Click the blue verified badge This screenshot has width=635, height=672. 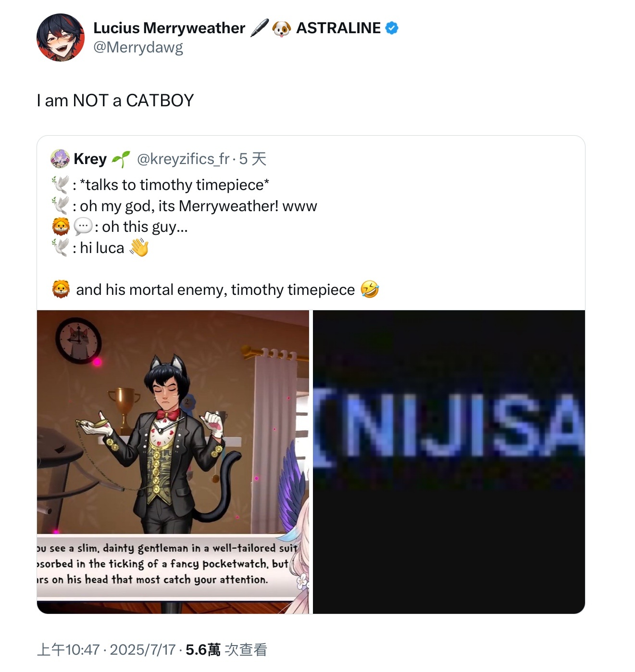392,28
